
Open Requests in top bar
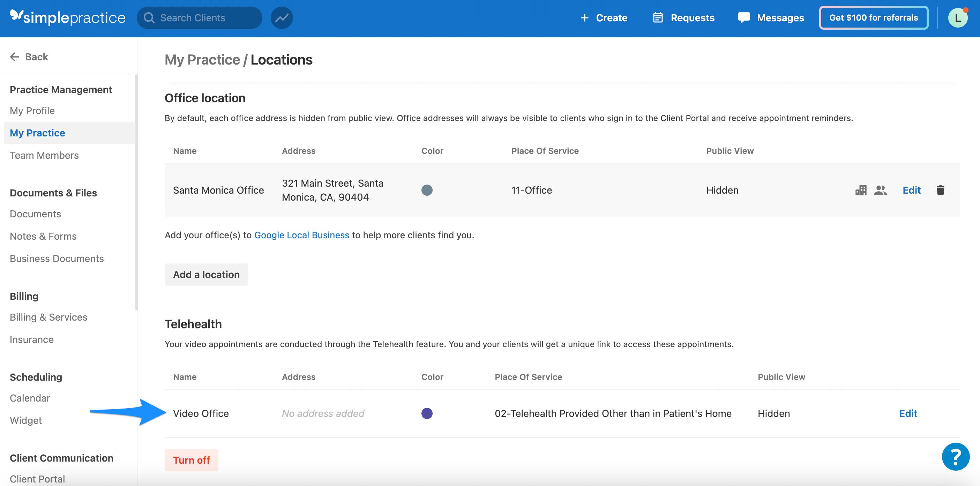[x=684, y=18]
